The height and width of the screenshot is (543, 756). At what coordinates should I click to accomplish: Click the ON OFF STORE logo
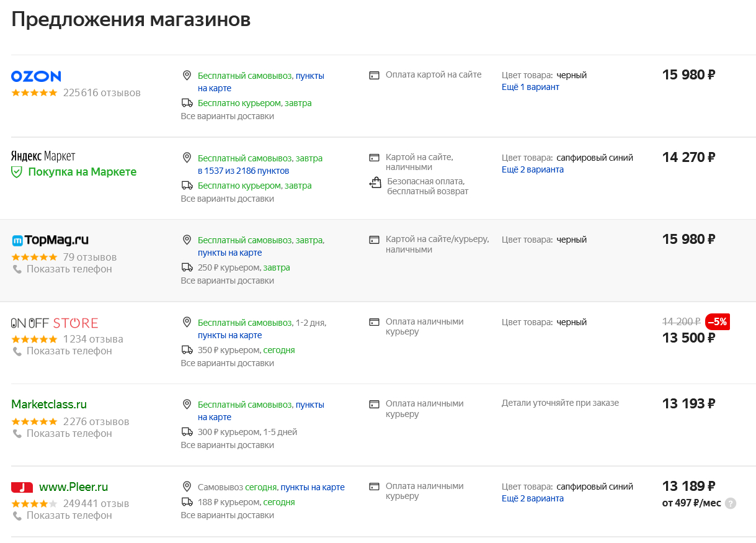pos(55,323)
